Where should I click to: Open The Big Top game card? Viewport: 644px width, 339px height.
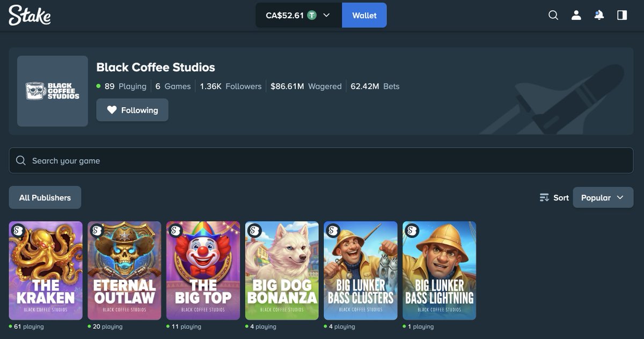tap(203, 271)
